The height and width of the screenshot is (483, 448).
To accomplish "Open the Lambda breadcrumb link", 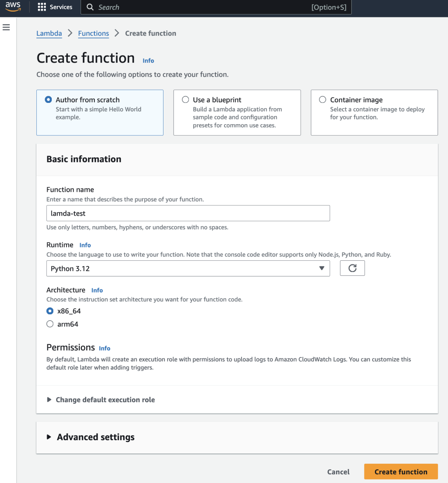I will click(49, 33).
